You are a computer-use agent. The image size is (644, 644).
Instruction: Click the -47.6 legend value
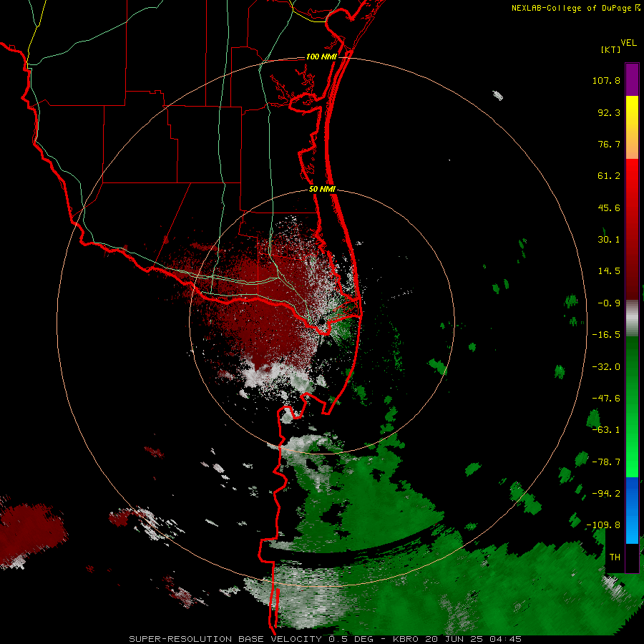tap(606, 399)
